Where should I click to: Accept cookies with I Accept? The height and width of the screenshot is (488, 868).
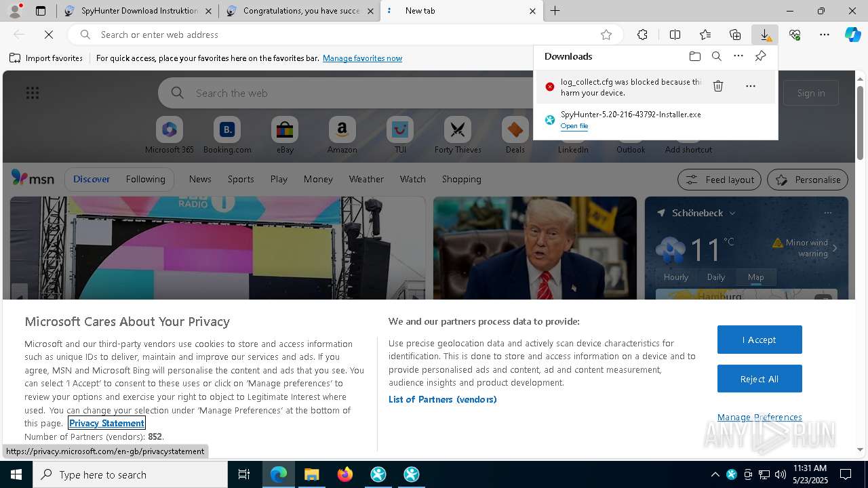(759, 340)
